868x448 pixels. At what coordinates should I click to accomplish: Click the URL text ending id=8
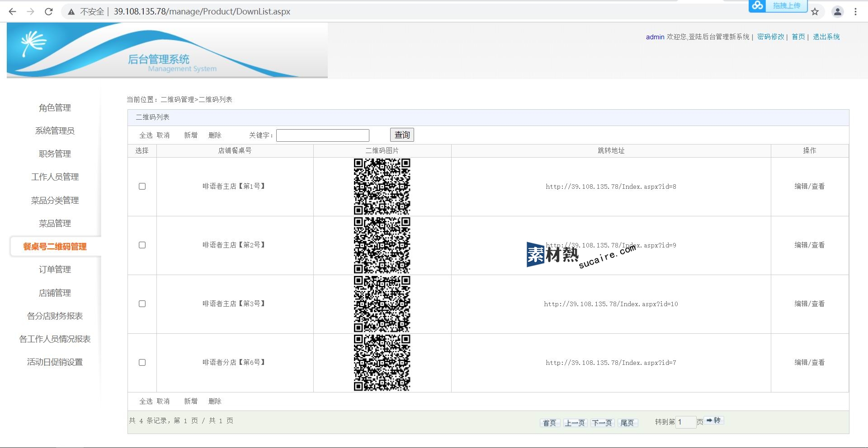(611, 187)
